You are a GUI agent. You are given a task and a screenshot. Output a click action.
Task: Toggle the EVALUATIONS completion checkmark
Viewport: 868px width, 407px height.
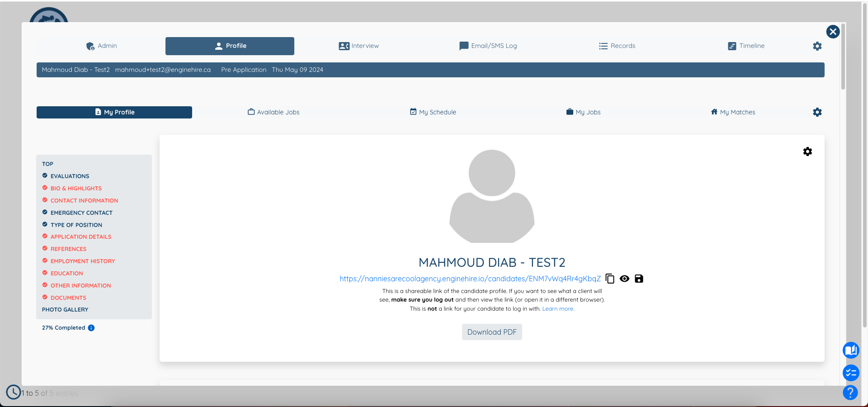45,175
